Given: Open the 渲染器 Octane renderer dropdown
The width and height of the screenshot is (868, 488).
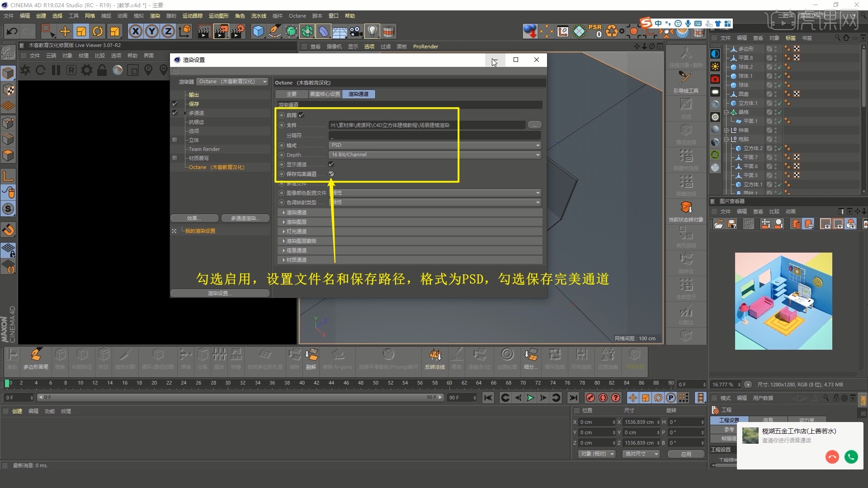Looking at the screenshot, I should (233, 82).
